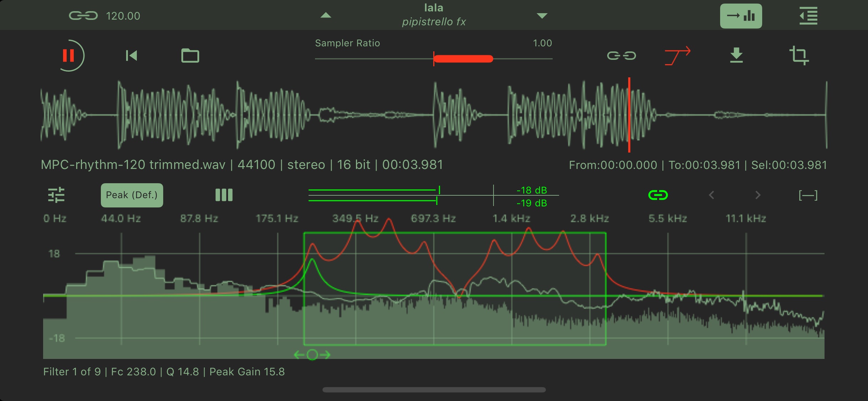
Task: Edit the 120.00 tempo value
Action: point(123,16)
